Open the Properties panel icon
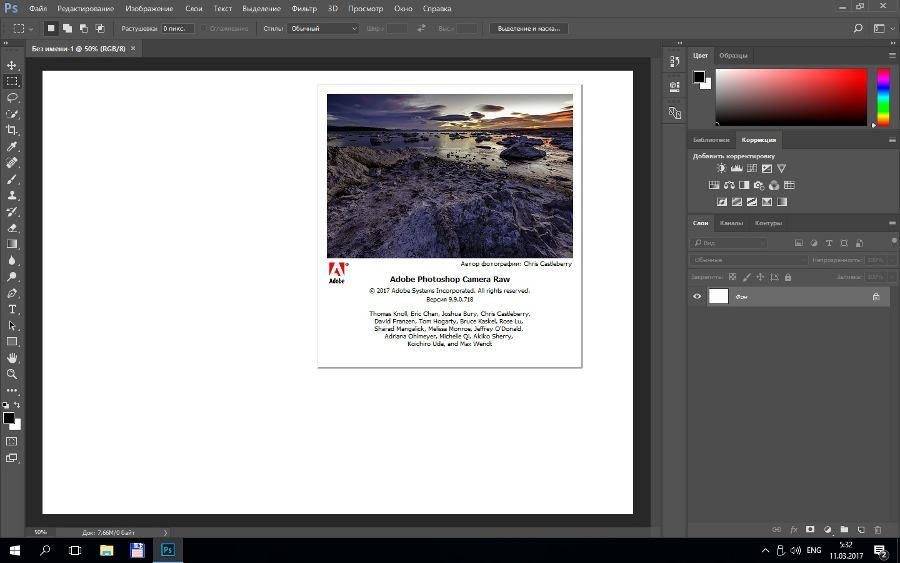Viewport: 900px width, 563px height. coord(674,87)
